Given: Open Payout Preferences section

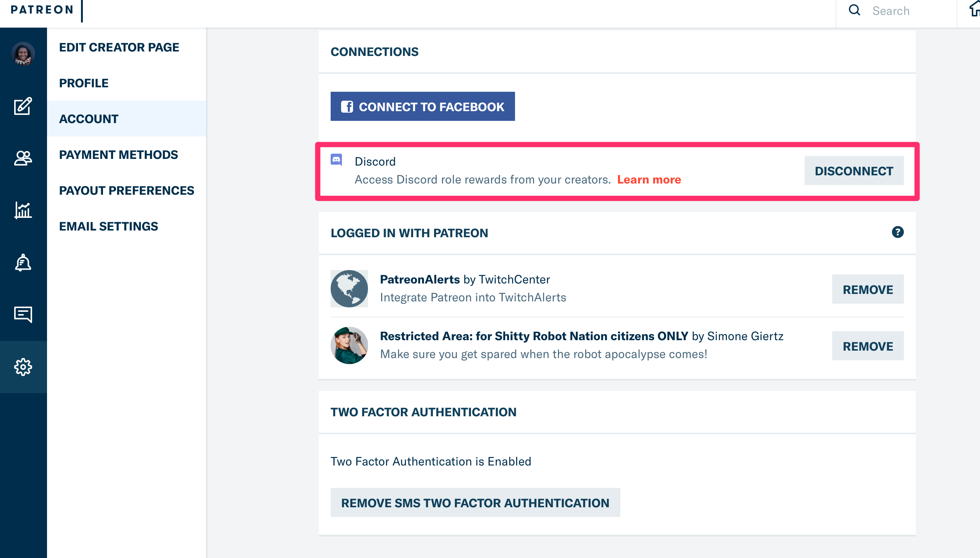Looking at the screenshot, I should coord(127,191).
